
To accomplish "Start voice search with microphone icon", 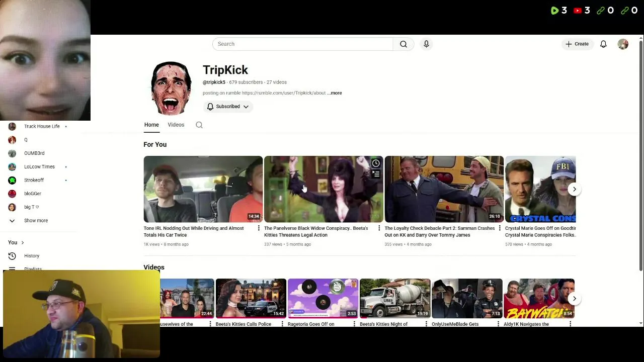I will [x=426, y=44].
